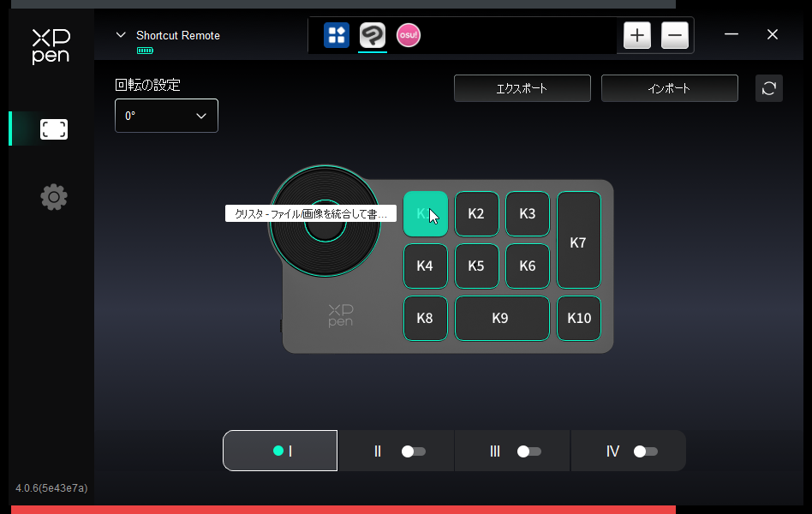Select the Clip Studio Paint app icon

point(372,35)
